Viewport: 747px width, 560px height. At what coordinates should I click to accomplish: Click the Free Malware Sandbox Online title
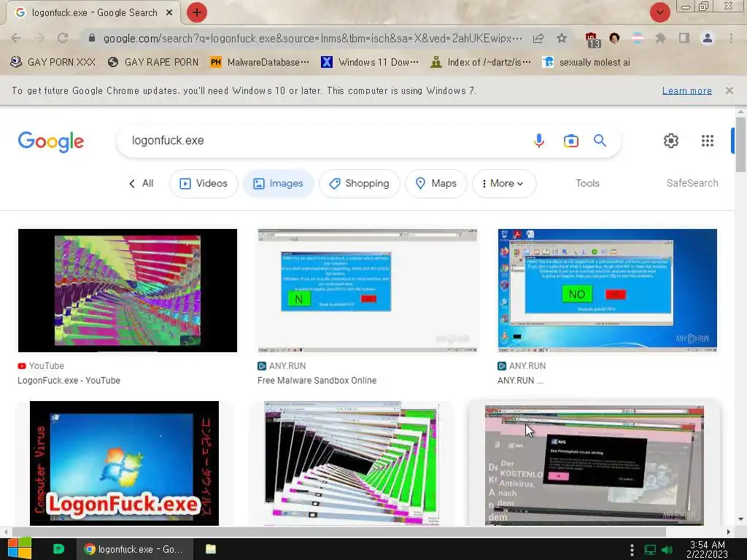pos(317,381)
